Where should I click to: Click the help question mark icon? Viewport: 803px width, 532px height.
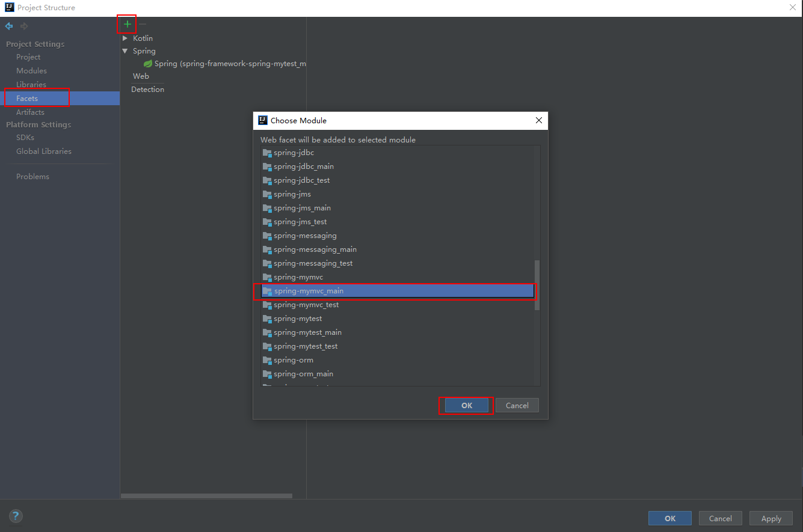click(16, 516)
